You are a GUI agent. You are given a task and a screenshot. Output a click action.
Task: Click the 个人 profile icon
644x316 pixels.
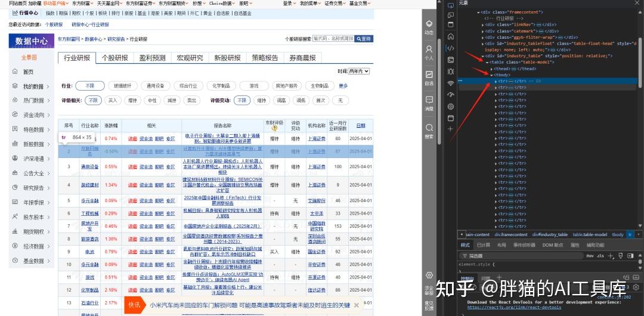point(429,52)
